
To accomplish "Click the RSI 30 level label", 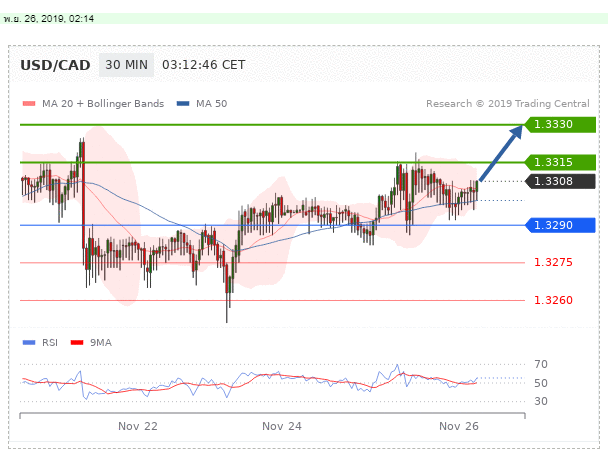I will click(x=541, y=401).
